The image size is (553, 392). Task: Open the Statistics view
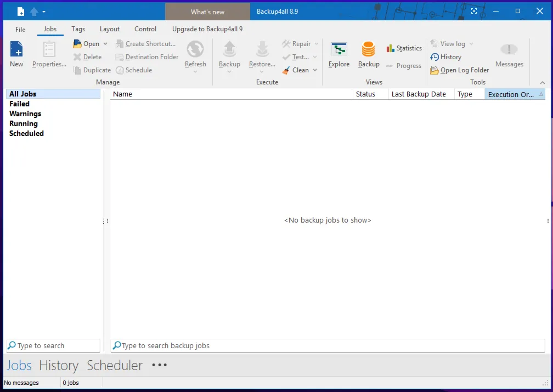coord(404,48)
